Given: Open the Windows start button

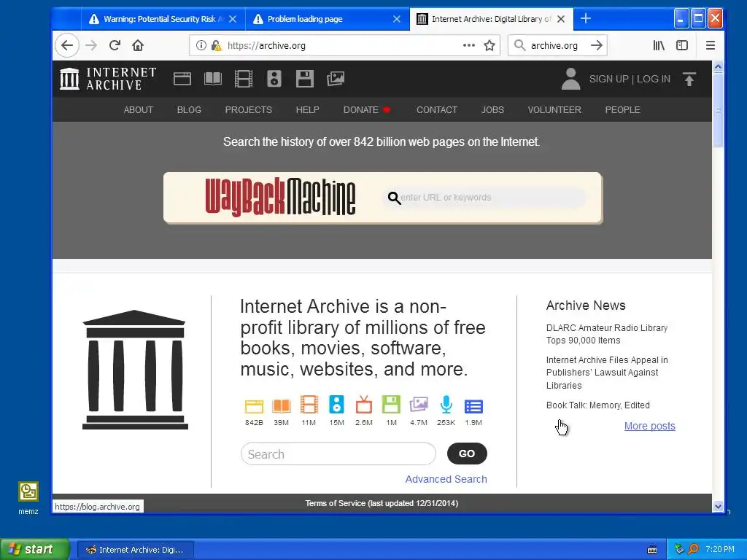Looking at the screenshot, I should point(35,550).
